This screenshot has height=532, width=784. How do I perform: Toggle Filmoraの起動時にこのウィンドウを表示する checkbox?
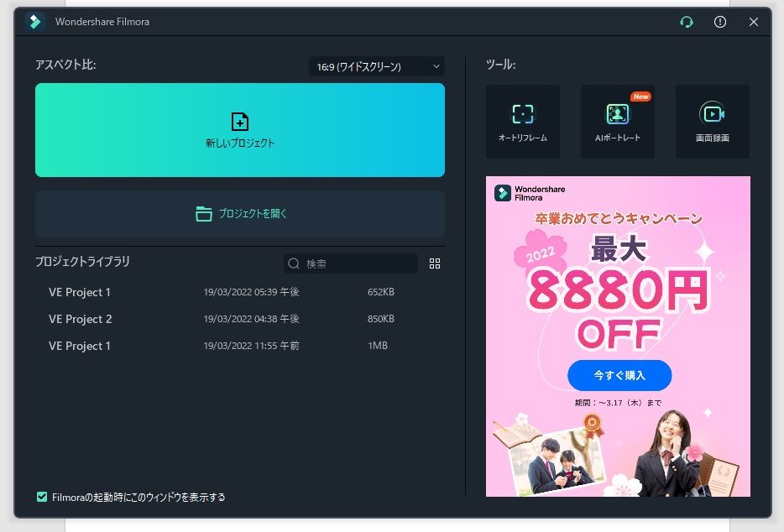click(x=42, y=497)
